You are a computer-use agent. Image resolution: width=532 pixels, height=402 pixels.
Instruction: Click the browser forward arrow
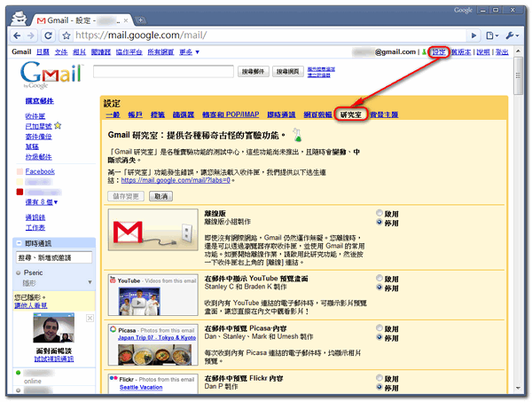[31, 35]
